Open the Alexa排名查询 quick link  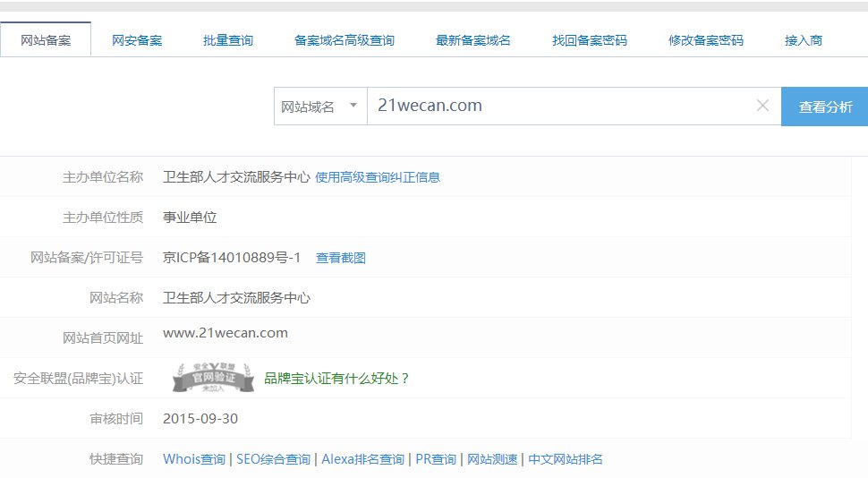(x=362, y=459)
